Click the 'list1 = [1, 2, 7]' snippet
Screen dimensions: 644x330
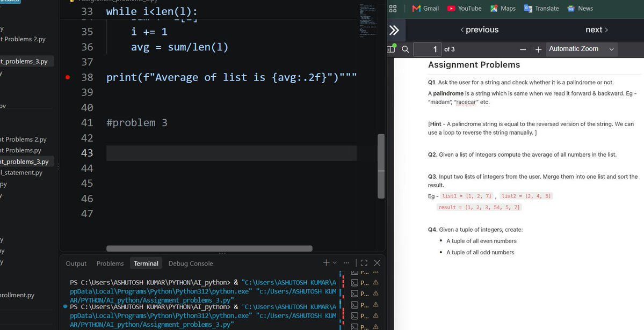click(x=467, y=196)
